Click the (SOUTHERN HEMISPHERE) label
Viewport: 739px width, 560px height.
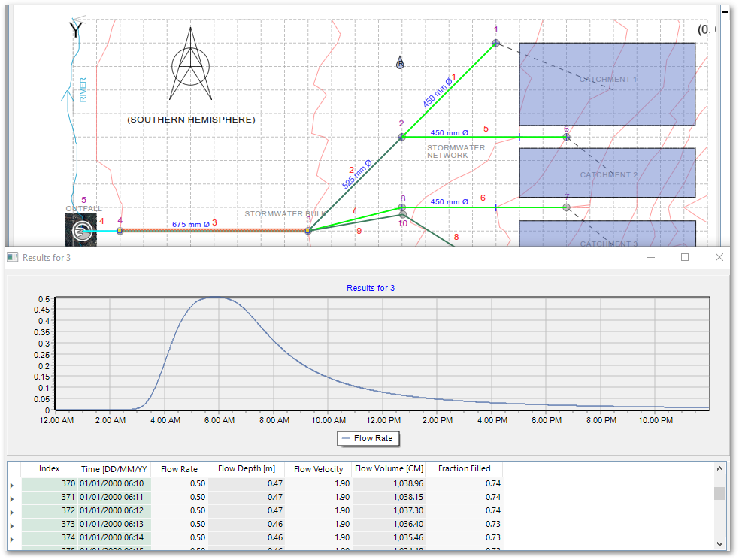191,120
